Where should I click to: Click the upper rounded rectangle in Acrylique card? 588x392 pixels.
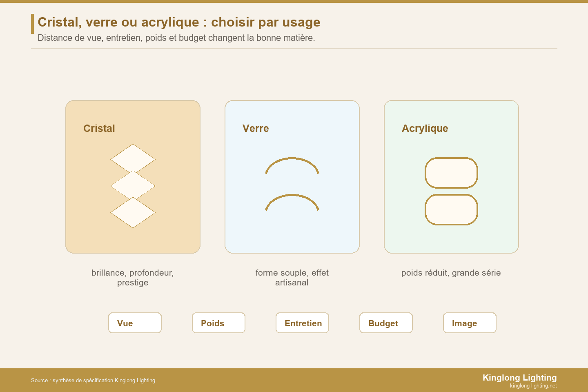451,173
